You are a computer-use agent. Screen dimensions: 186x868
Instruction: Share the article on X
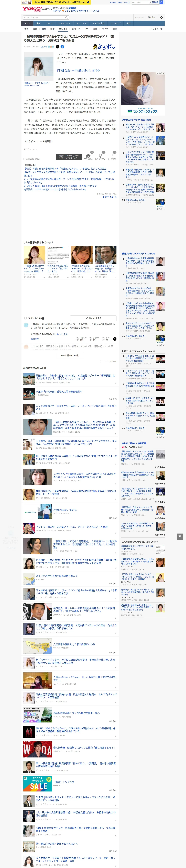point(57,47)
